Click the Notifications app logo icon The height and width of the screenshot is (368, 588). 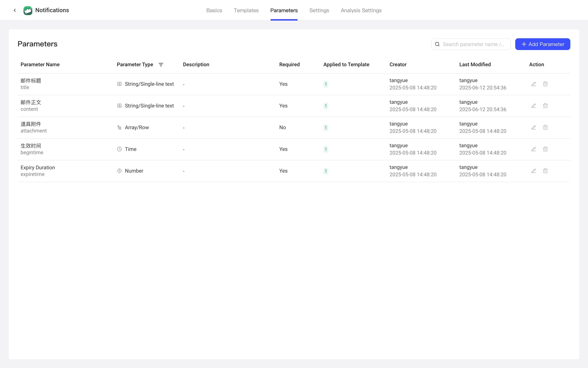(x=28, y=10)
